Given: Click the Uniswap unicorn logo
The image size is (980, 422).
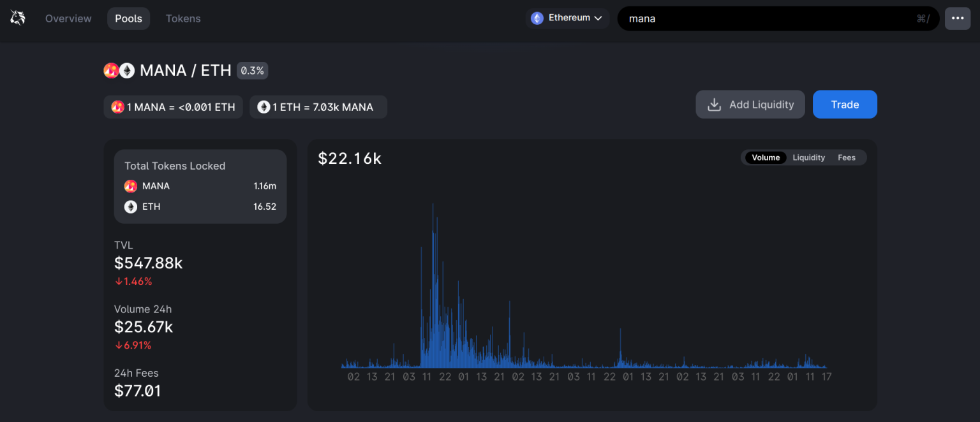Looking at the screenshot, I should (x=17, y=17).
